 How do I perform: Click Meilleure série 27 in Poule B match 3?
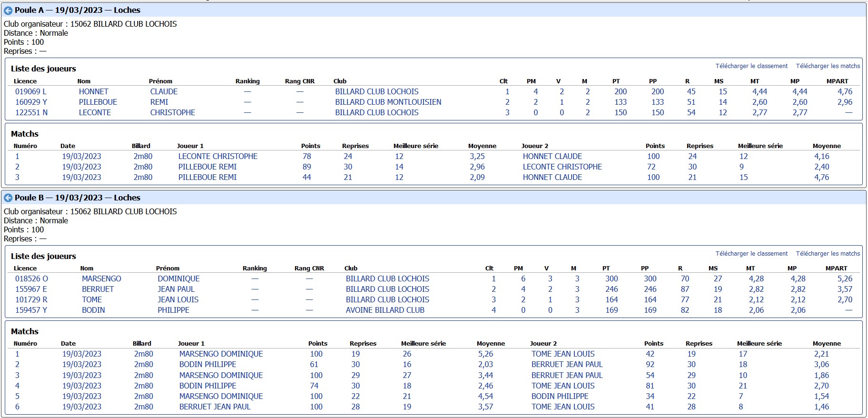coord(407,375)
